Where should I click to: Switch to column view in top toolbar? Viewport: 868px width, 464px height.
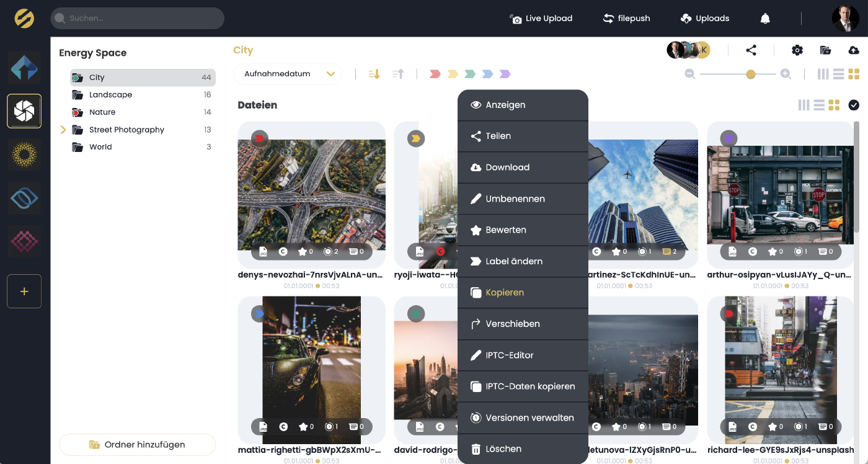click(x=823, y=74)
